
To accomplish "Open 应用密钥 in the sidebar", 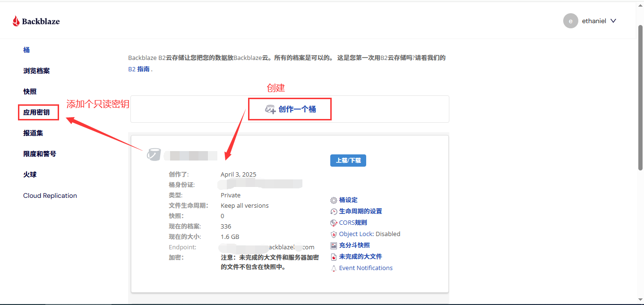I will [36, 112].
